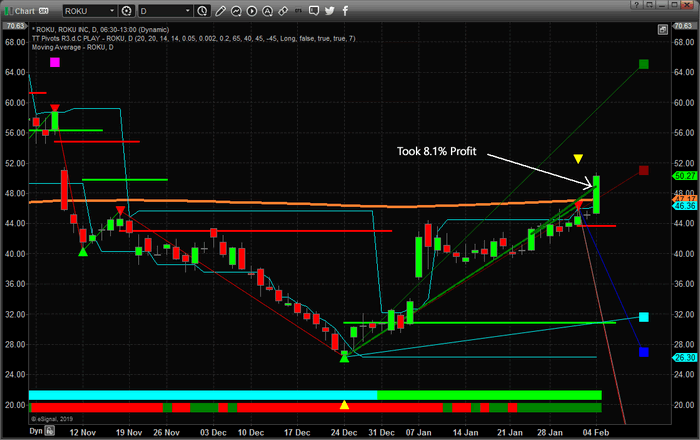Click the 70.63 label on left axis
Viewport: 700px width, 440px height.
pos(15,26)
